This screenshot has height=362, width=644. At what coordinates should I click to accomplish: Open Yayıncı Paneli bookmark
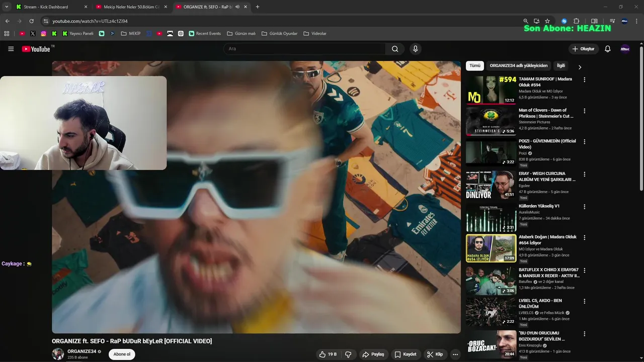pyautogui.click(x=78, y=34)
